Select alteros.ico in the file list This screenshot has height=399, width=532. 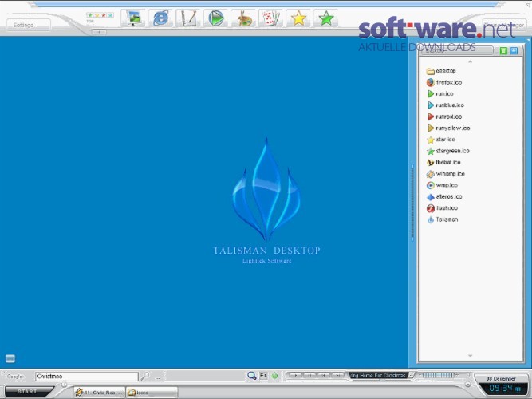coord(444,196)
